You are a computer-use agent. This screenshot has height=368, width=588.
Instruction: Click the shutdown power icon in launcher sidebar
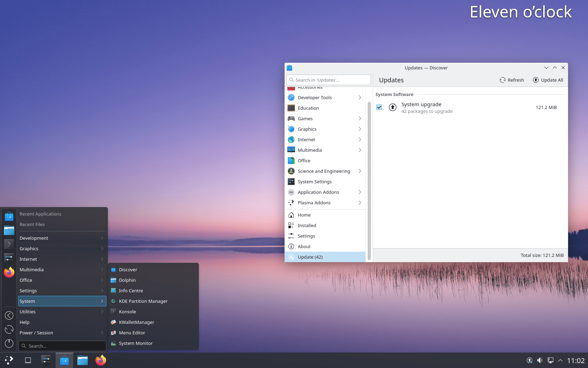[9, 343]
